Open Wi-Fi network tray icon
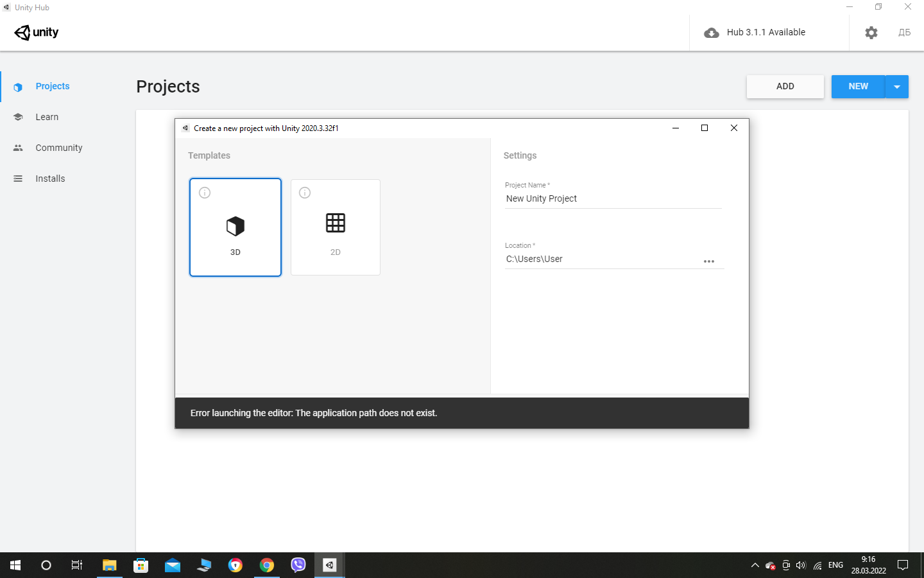 (817, 565)
